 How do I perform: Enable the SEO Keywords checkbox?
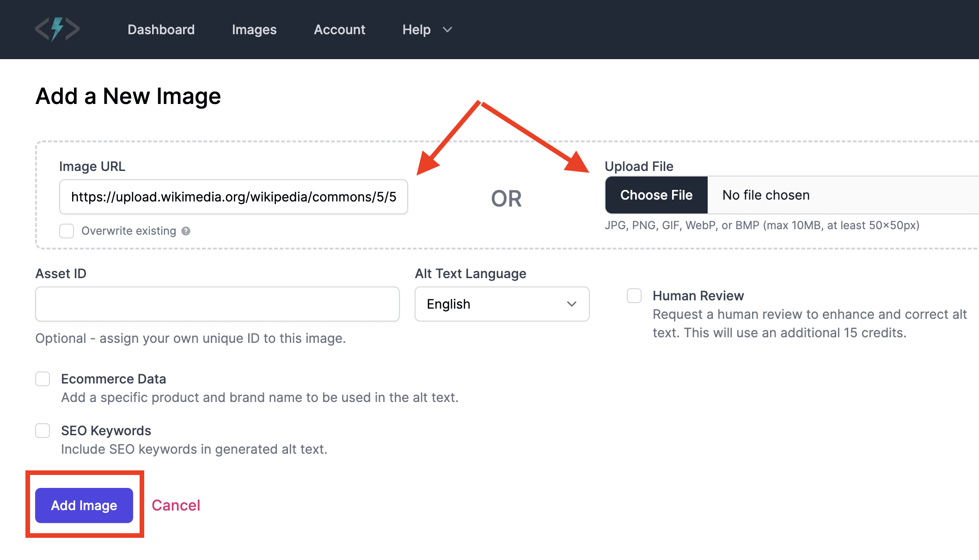pyautogui.click(x=43, y=431)
